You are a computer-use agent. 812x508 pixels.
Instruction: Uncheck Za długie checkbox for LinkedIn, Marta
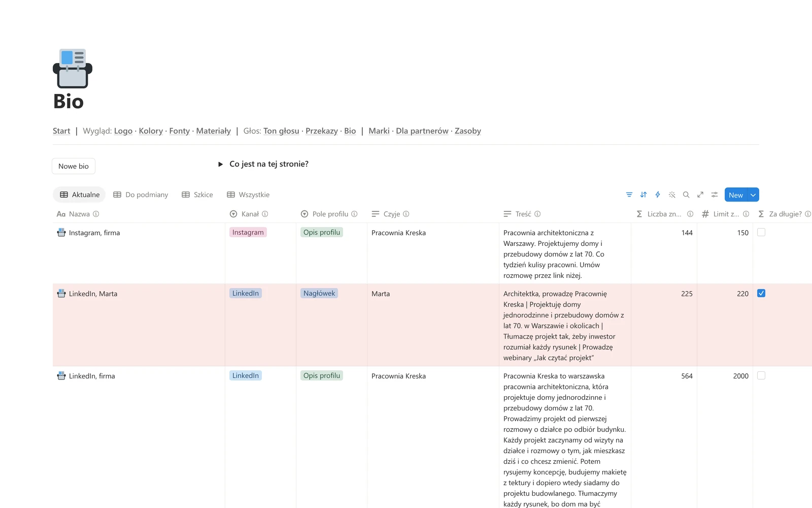point(761,293)
